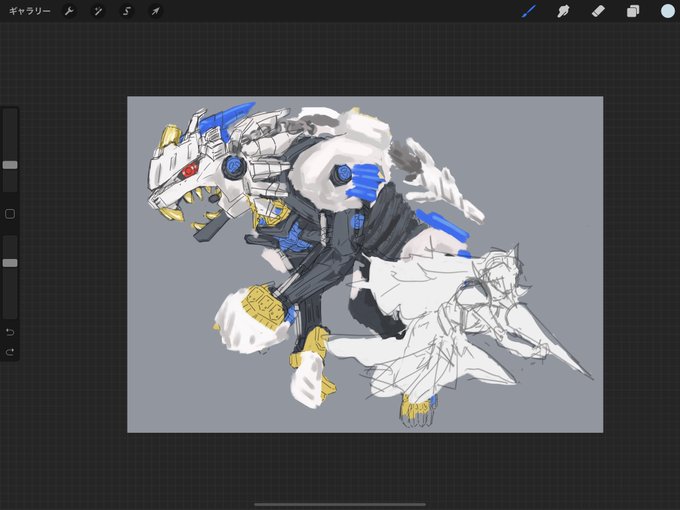The width and height of the screenshot is (680, 510).
Task: Select the Smudge finger tool
Action: click(563, 11)
